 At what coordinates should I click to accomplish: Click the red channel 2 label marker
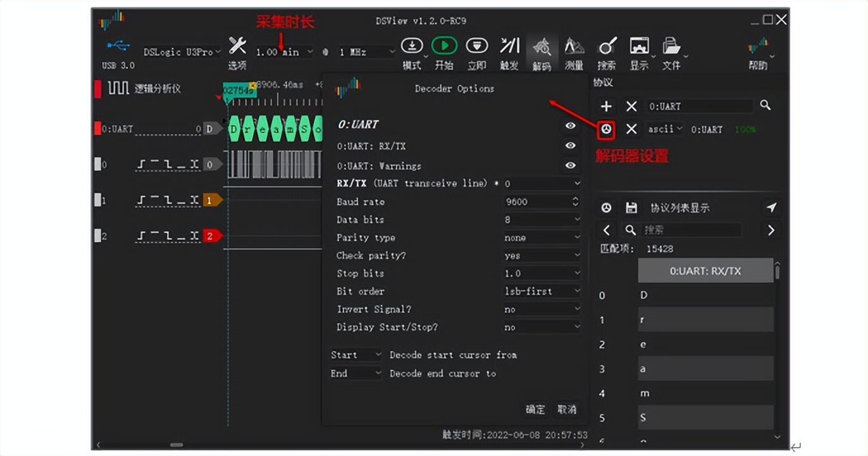(x=213, y=236)
